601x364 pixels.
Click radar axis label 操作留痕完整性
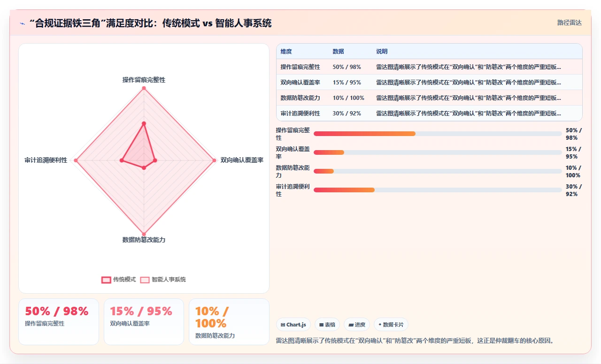144,80
